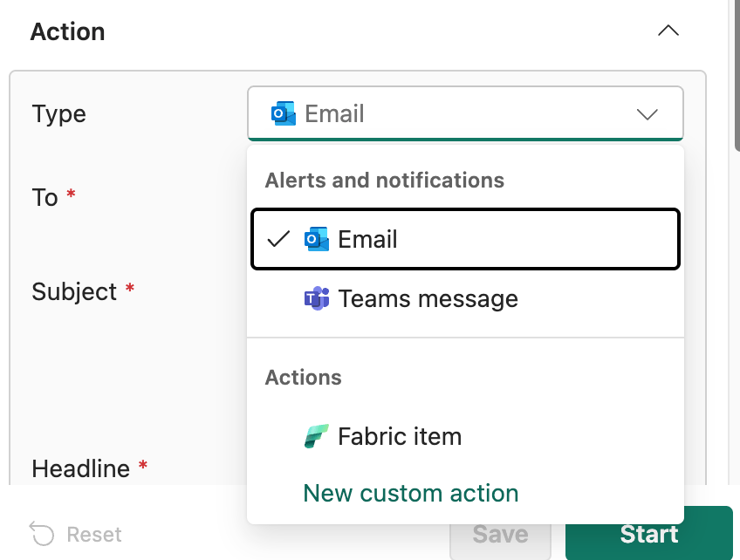Click the Outlook icon beside the Email option
Image resolution: width=740 pixels, height=560 pixels.
point(316,239)
